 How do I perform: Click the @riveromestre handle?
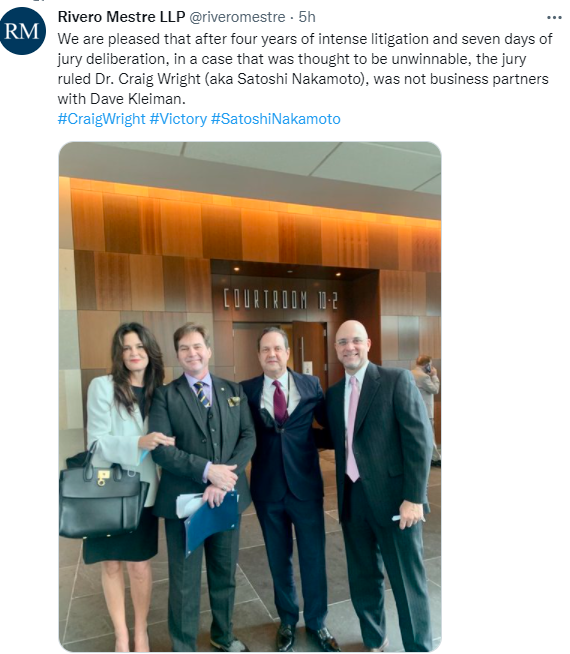point(237,17)
